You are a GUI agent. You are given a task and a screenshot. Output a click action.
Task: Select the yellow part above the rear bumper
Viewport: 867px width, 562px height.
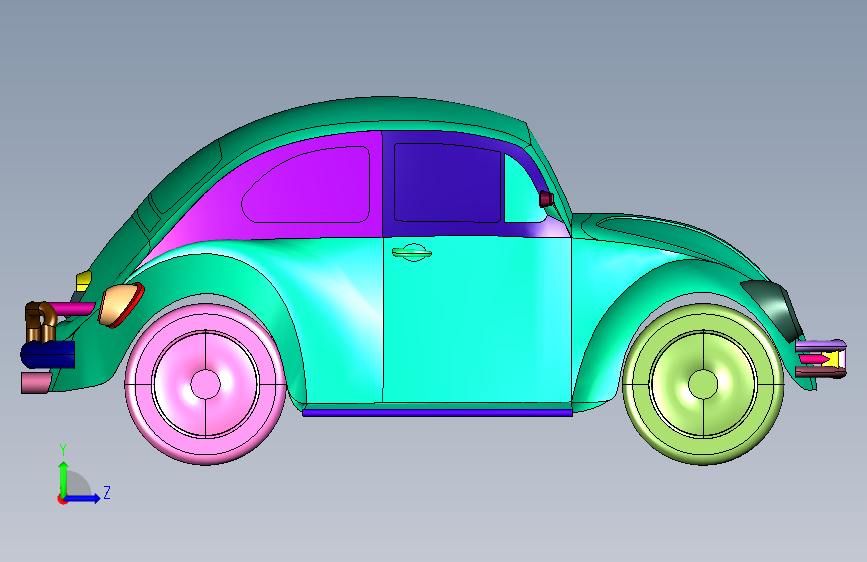point(83,281)
